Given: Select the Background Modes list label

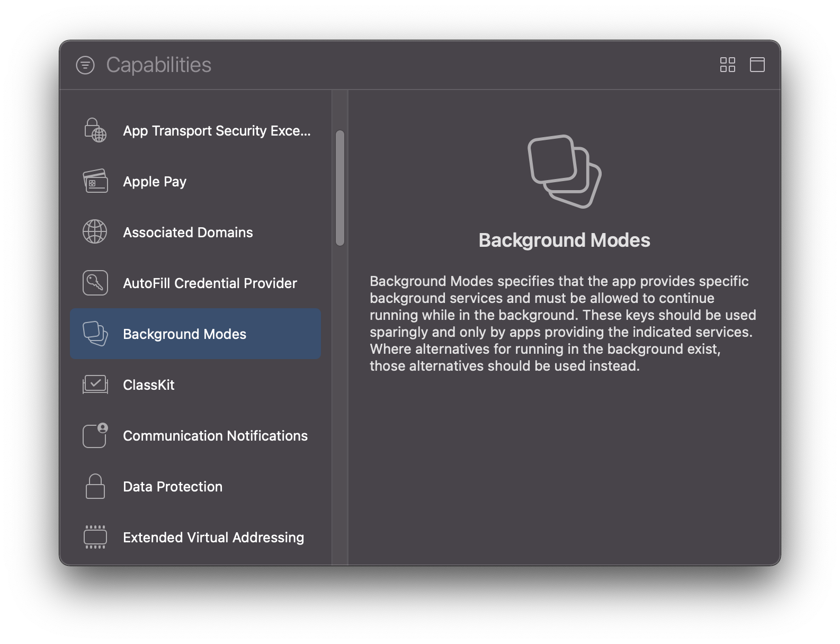Looking at the screenshot, I should [x=184, y=334].
